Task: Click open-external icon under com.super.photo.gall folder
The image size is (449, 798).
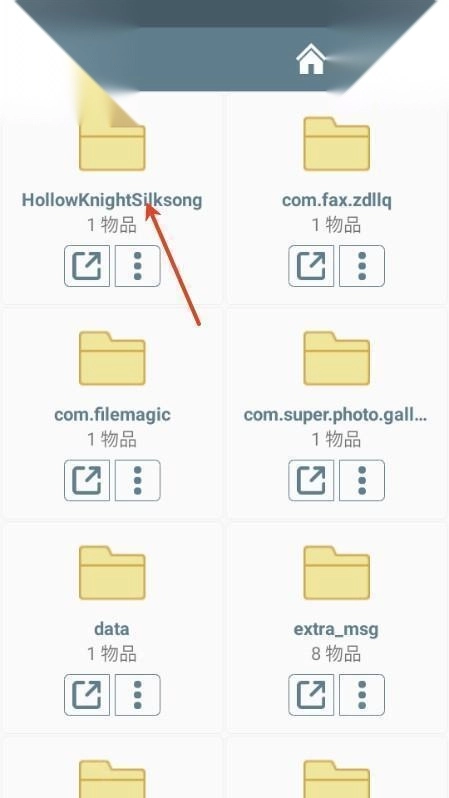Action: click(x=311, y=480)
